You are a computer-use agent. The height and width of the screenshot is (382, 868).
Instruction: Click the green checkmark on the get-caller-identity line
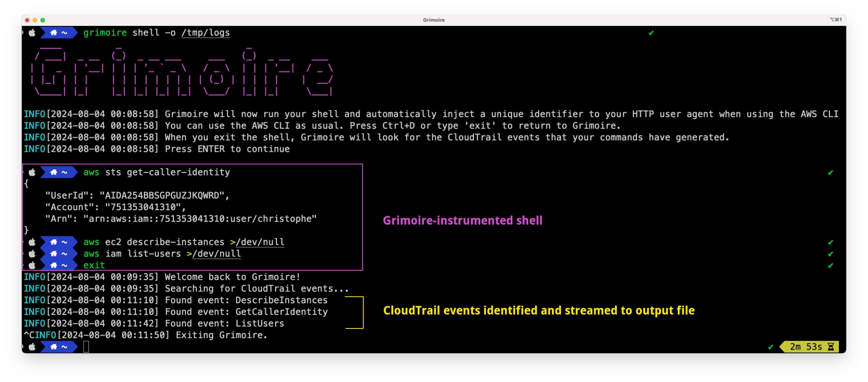click(830, 173)
